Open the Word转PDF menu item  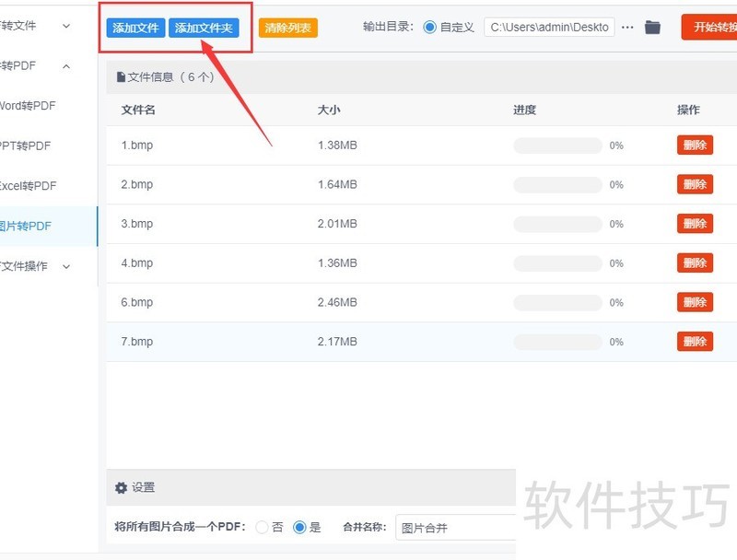pyautogui.click(x=28, y=106)
